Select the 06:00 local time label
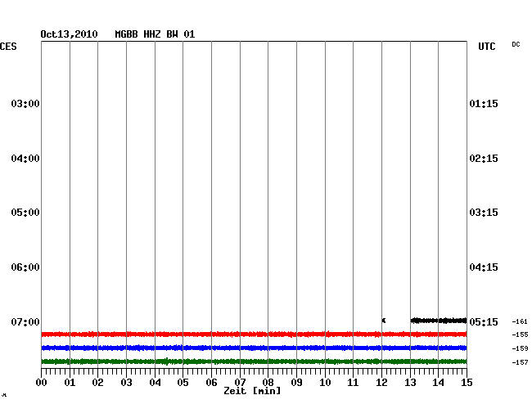This screenshot has width=532, height=404. pos(25,267)
